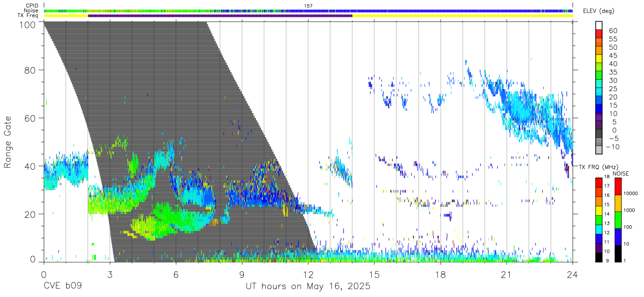The height and width of the screenshot is (297, 644).
Task: Pick the black bottom segment of the NOISE bar
Action: 618,254
